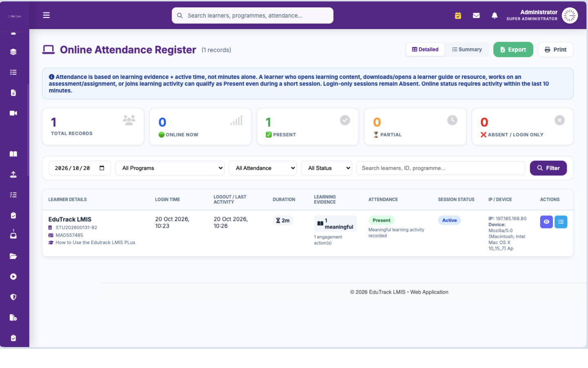Screen dimensions: 588x368
Task: Click the green Export button
Action: coord(513,49)
